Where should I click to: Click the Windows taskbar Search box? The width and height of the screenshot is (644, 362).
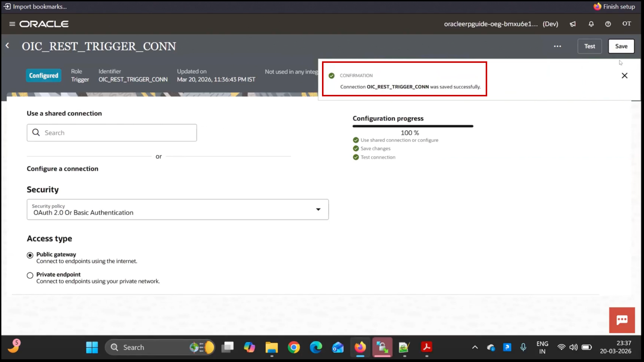(x=160, y=347)
